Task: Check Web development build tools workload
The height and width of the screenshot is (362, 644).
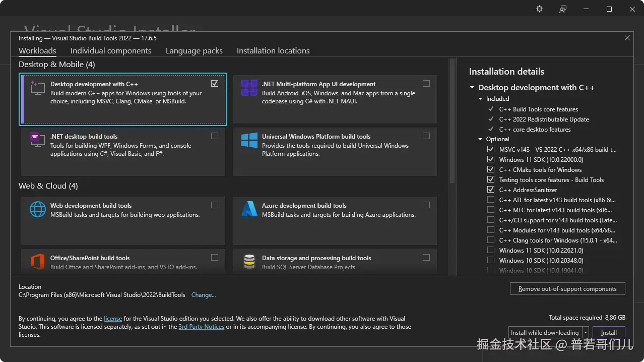Action: click(x=215, y=205)
